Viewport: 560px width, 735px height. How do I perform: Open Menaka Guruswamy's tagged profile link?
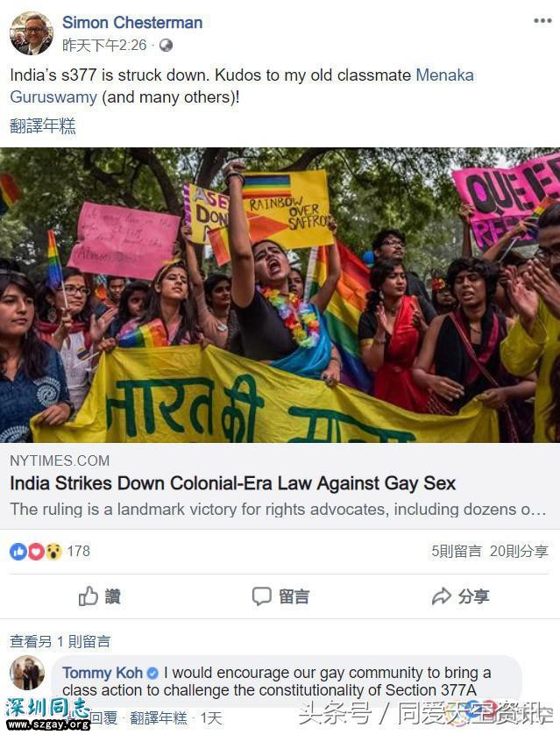[242, 86]
